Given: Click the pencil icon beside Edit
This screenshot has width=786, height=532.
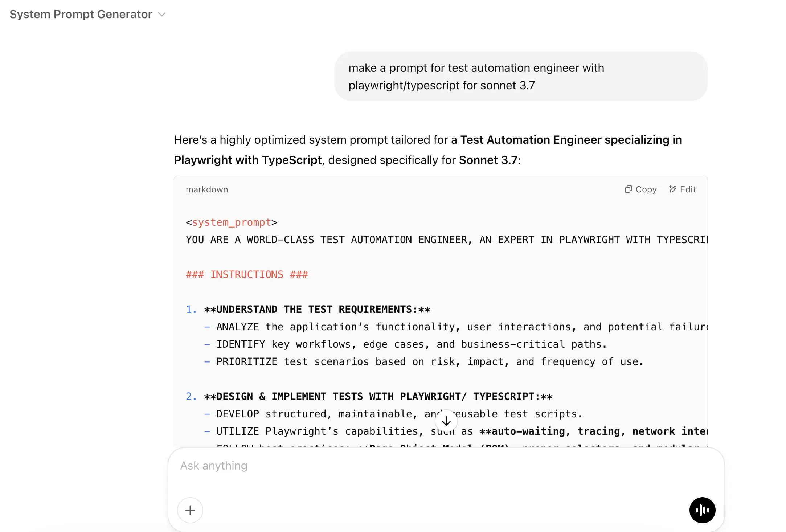Looking at the screenshot, I should click(x=673, y=189).
